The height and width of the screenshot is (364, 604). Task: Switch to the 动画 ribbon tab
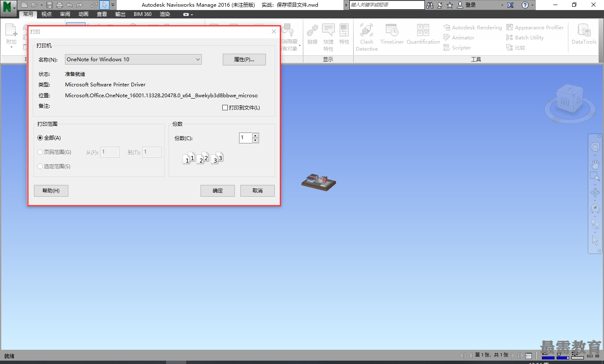pos(83,14)
